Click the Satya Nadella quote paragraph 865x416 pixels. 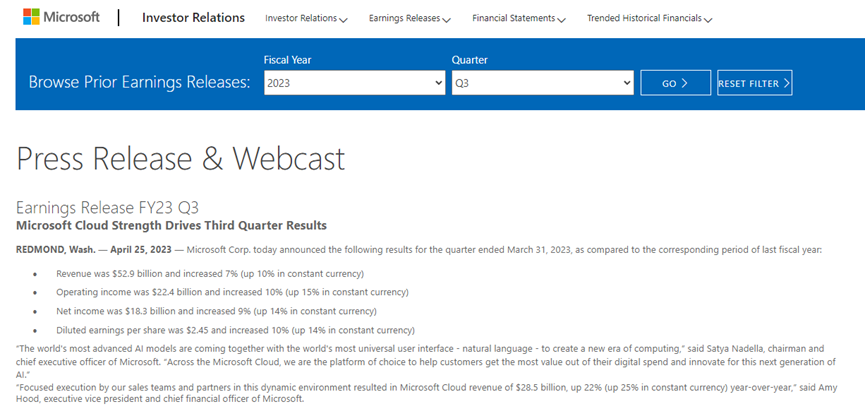pyautogui.click(x=426, y=362)
